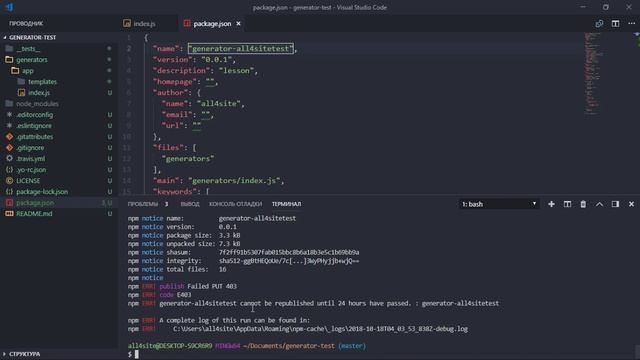640x360 pixels.
Task: Select package.json in the explorer
Action: (59, 202)
